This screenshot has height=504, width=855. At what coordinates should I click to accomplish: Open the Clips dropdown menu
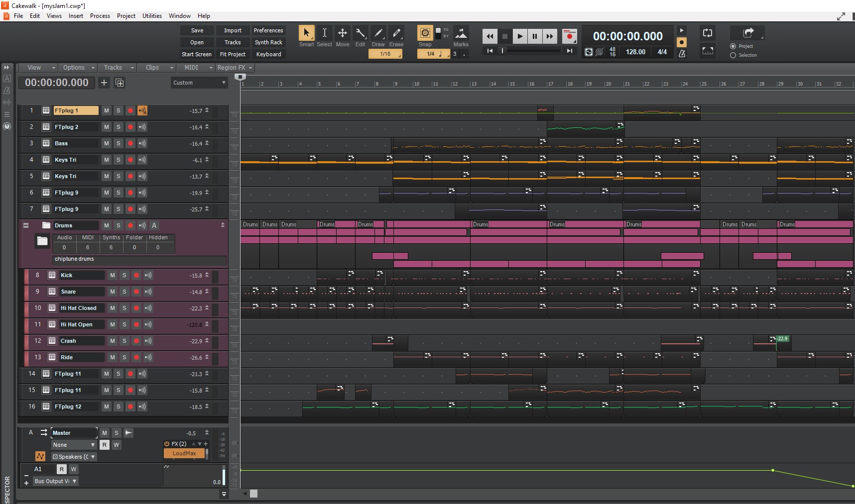point(157,68)
